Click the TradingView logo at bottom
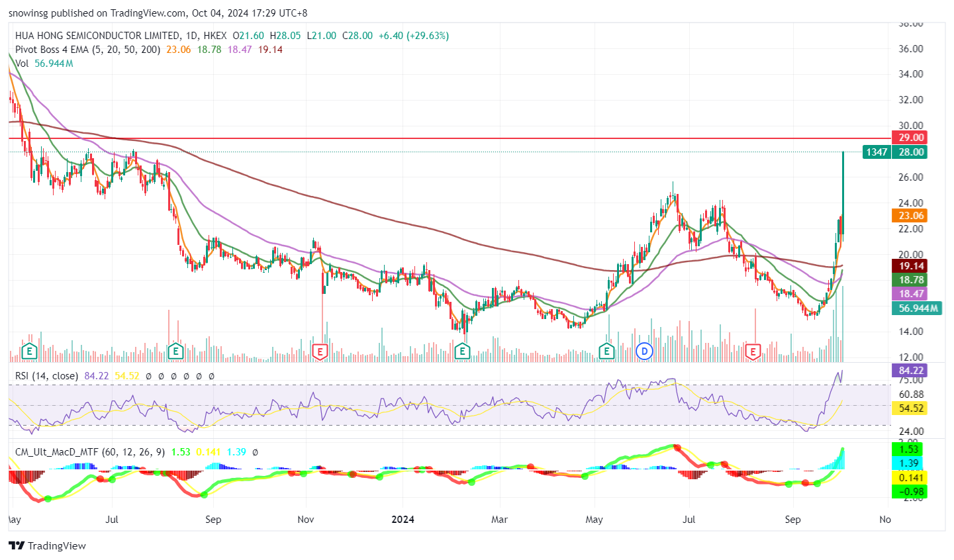Image resolution: width=954 pixels, height=560 pixels. tap(48, 546)
